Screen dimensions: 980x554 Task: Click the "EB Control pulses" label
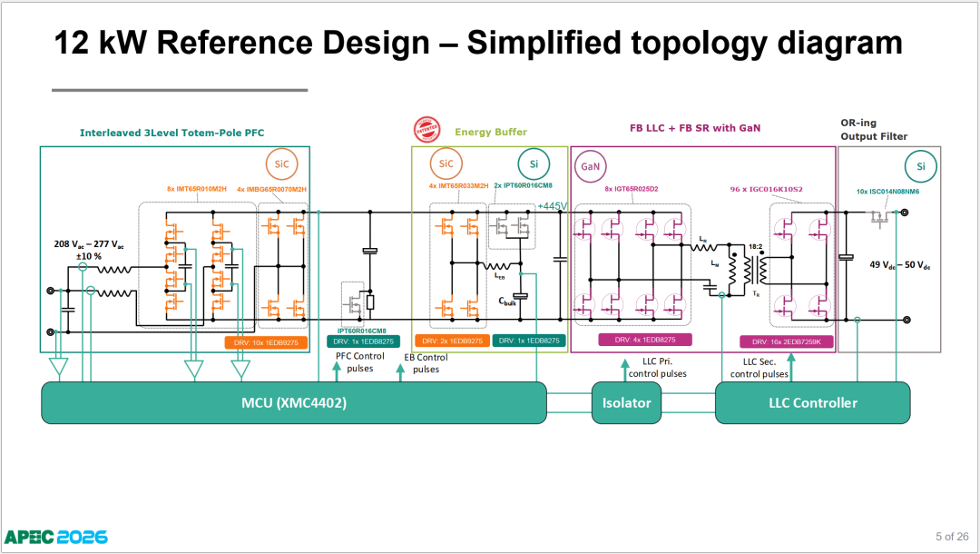(x=426, y=363)
